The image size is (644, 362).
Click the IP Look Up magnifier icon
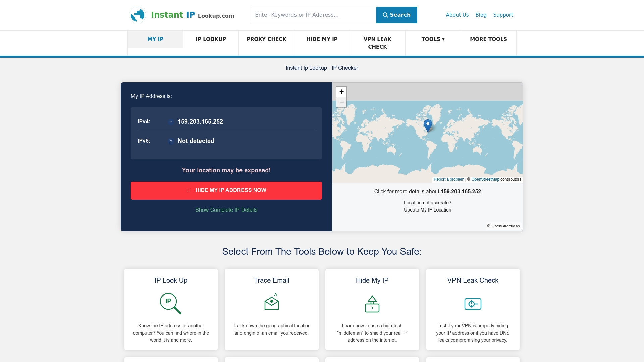pyautogui.click(x=170, y=303)
